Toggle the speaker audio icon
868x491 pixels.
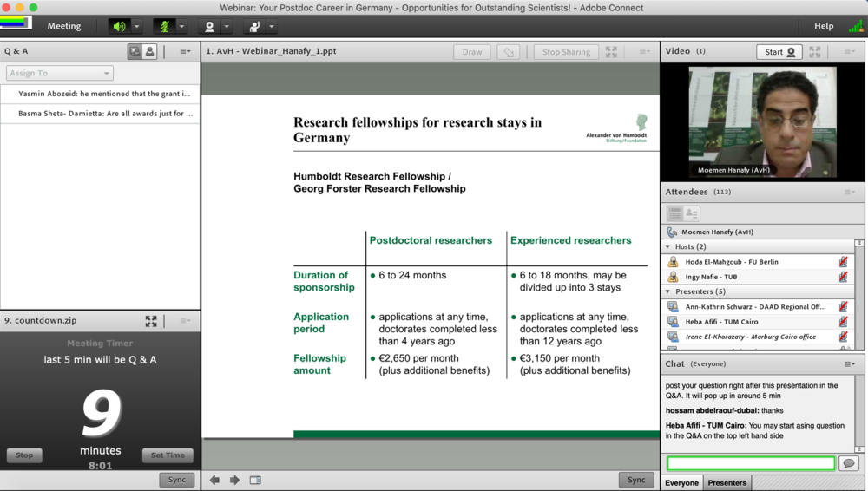click(119, 26)
